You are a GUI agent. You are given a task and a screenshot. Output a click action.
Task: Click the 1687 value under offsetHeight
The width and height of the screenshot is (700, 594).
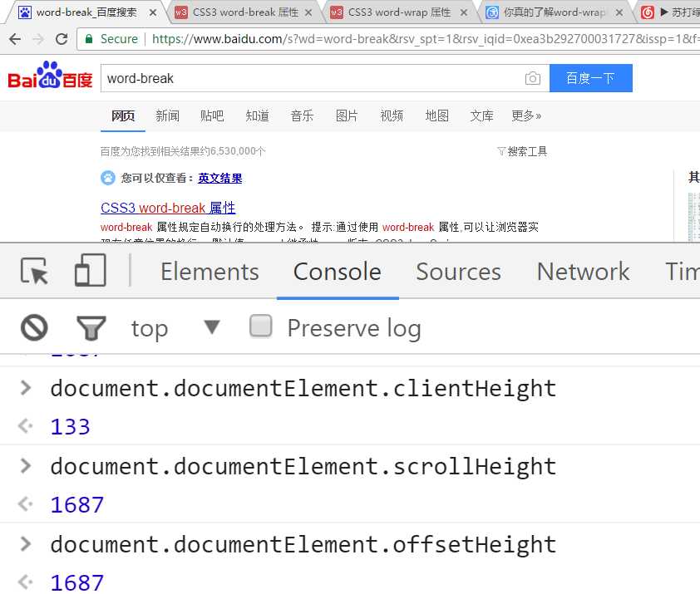[76, 582]
